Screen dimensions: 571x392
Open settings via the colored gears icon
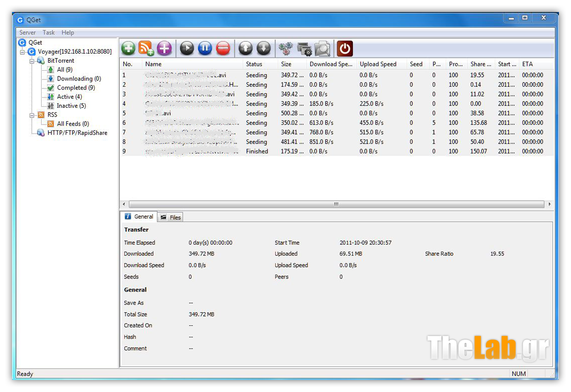click(285, 49)
